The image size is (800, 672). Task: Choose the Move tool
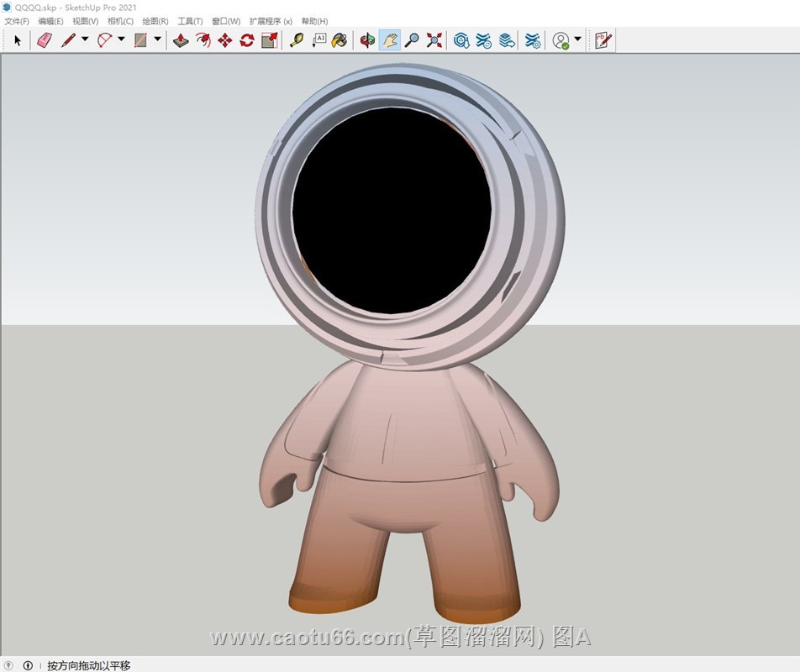(x=224, y=39)
